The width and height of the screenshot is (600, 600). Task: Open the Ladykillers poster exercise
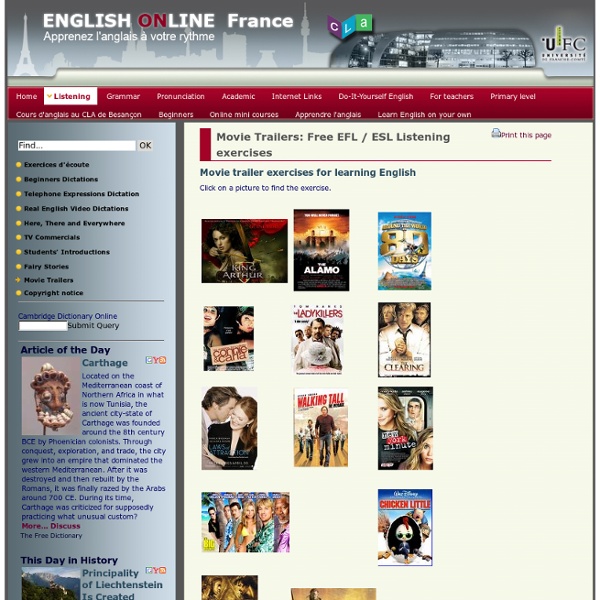point(317,340)
